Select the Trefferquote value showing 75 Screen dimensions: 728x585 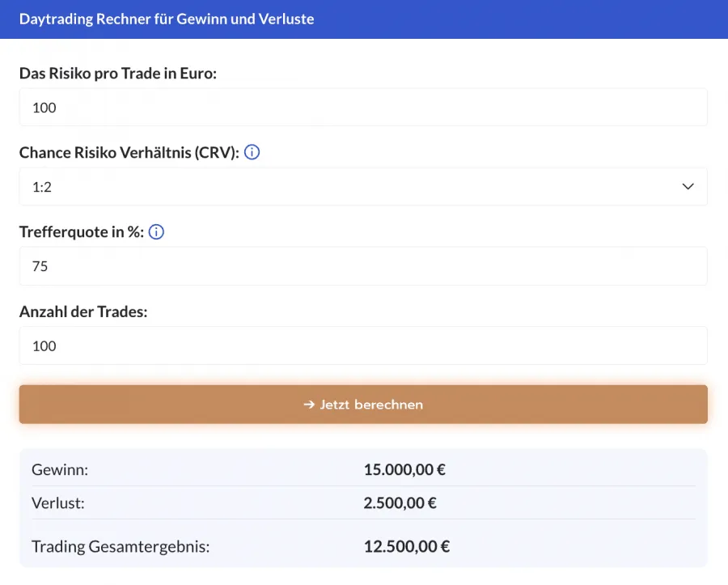point(364,266)
